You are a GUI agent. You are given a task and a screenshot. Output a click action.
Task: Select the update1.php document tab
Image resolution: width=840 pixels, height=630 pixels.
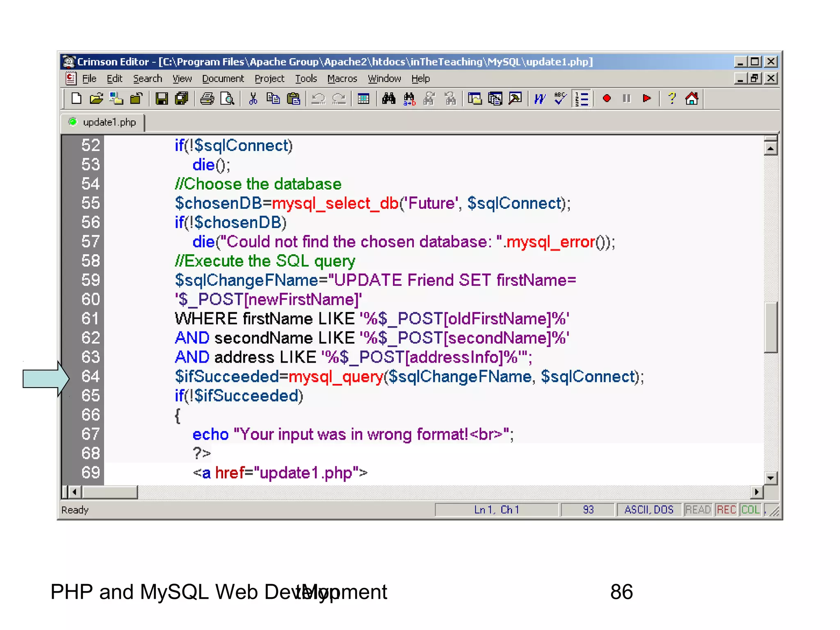point(103,123)
